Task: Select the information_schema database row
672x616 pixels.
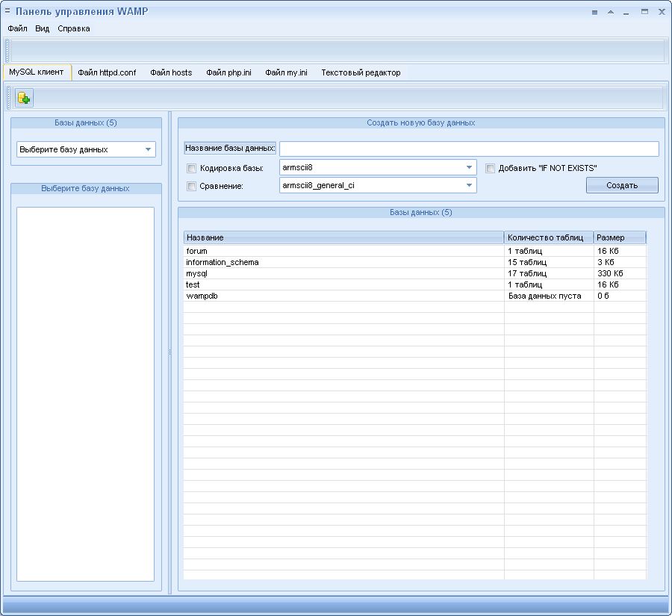Action: pyautogui.click(x=415, y=262)
